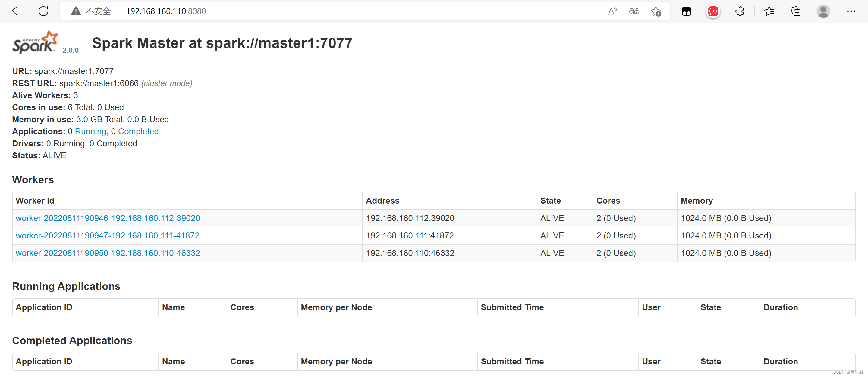Open worker link ending in 110-46332
The height and width of the screenshot is (377, 868).
pyautogui.click(x=108, y=253)
